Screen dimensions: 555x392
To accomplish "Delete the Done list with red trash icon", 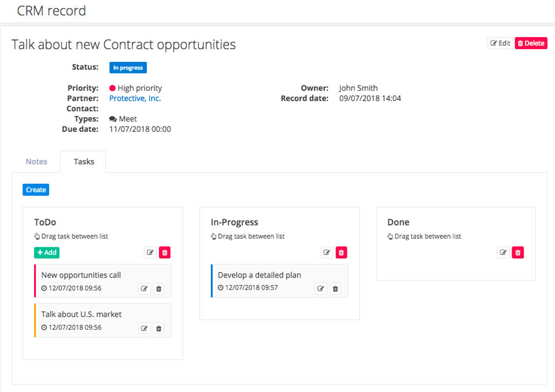I will [x=518, y=253].
